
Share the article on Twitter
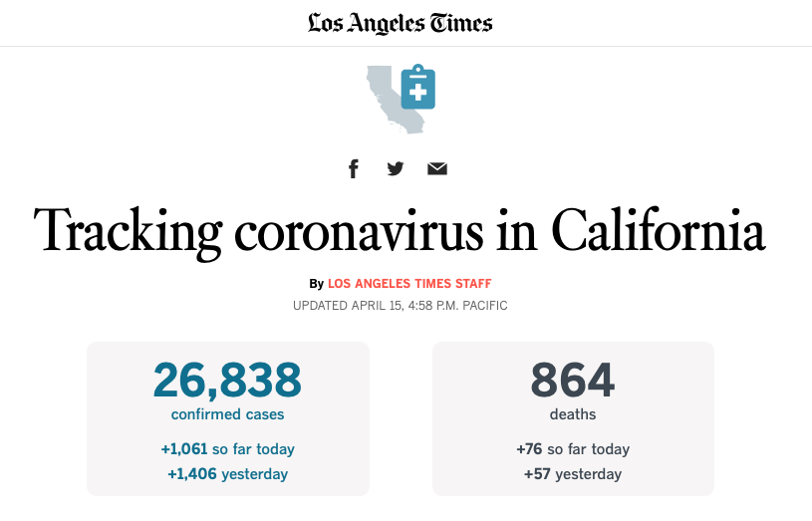coord(396,168)
